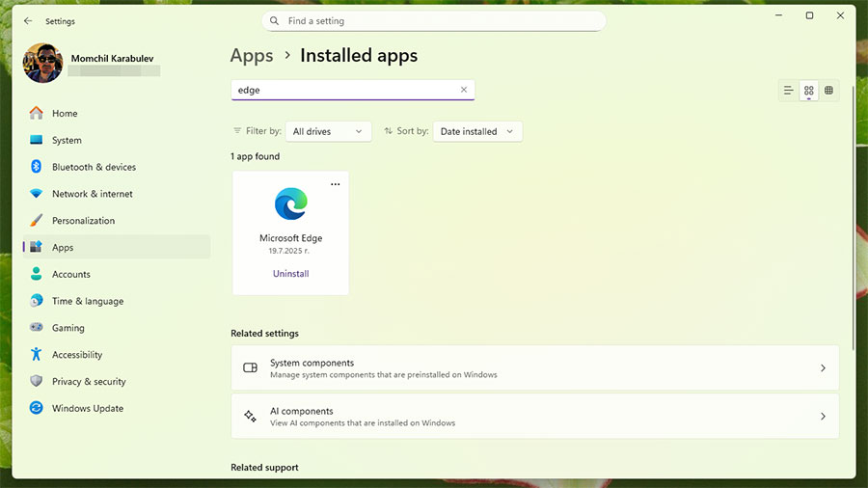Open Network & internet settings
The height and width of the screenshot is (488, 868).
click(x=92, y=194)
